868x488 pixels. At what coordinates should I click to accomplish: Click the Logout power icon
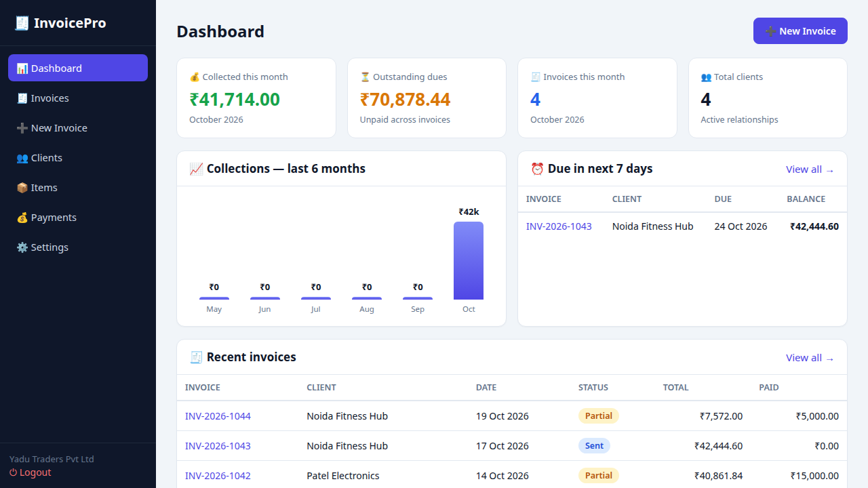[14, 472]
